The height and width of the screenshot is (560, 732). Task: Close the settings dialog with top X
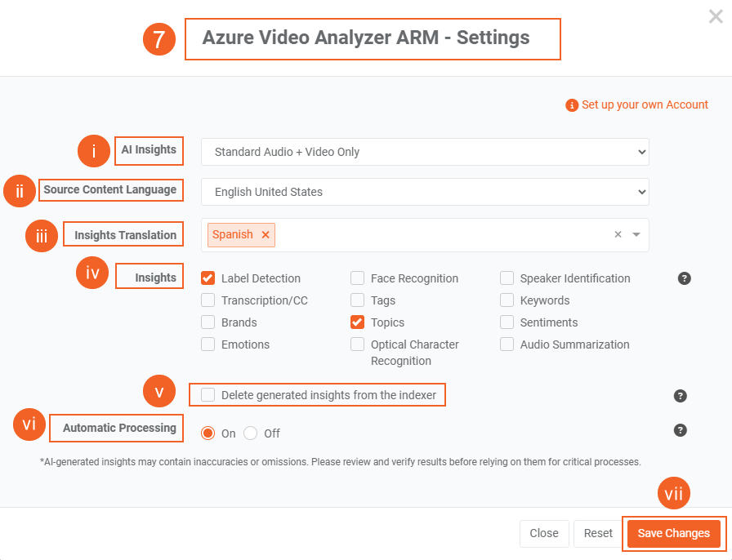(716, 17)
